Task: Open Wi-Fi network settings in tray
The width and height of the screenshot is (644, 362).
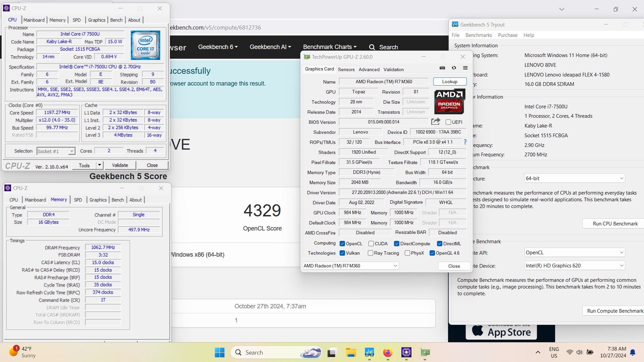Action: [x=569, y=352]
